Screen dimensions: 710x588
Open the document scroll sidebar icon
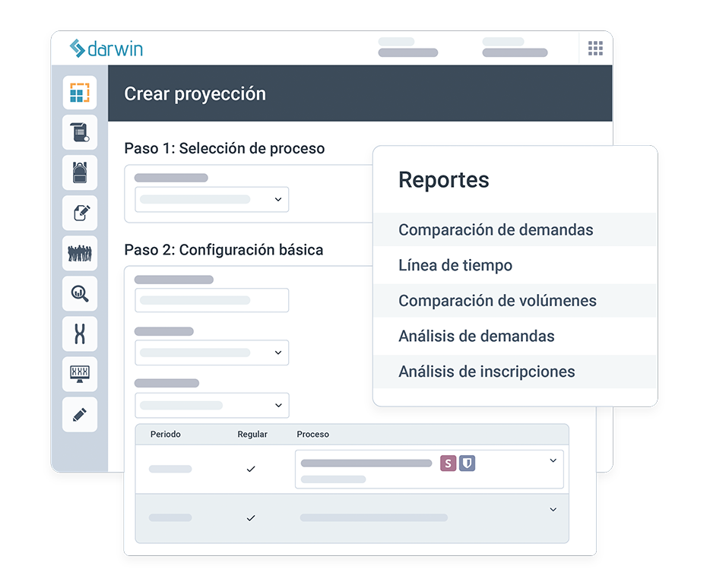pos(80,132)
